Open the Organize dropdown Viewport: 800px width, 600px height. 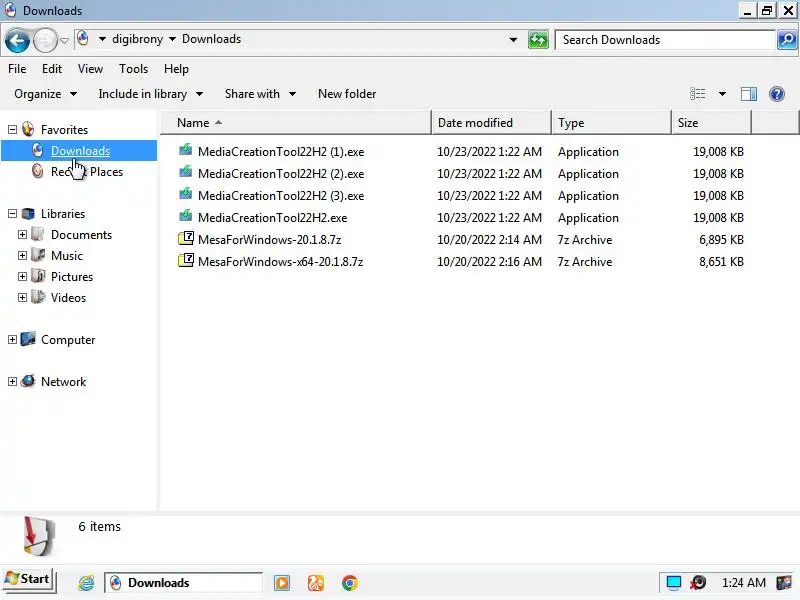coord(45,94)
